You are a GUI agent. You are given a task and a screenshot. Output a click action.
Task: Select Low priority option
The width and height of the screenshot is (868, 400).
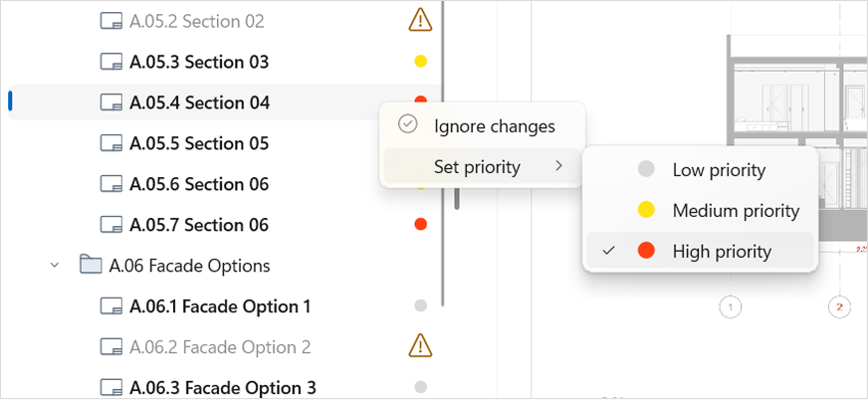[719, 170]
